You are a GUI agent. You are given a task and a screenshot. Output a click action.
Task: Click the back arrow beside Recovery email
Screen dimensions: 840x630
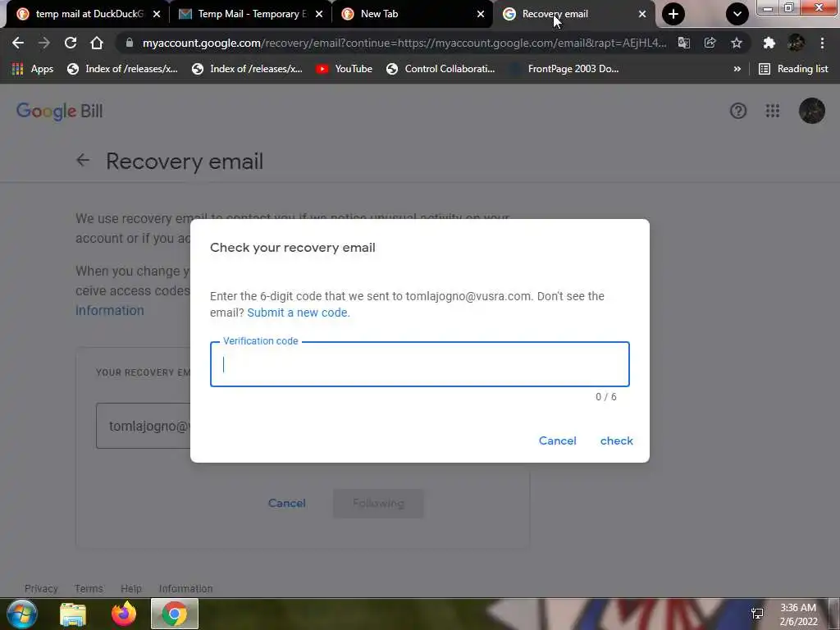83,160
